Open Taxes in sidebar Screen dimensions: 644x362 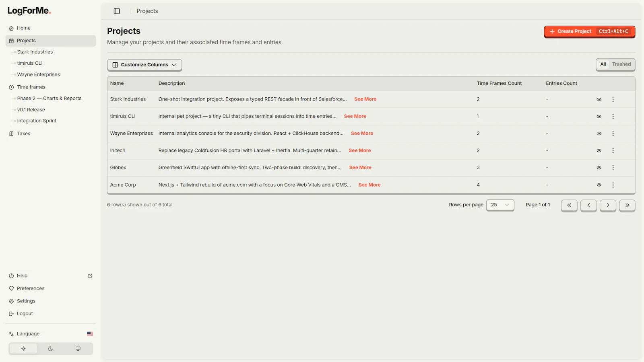click(51, 134)
